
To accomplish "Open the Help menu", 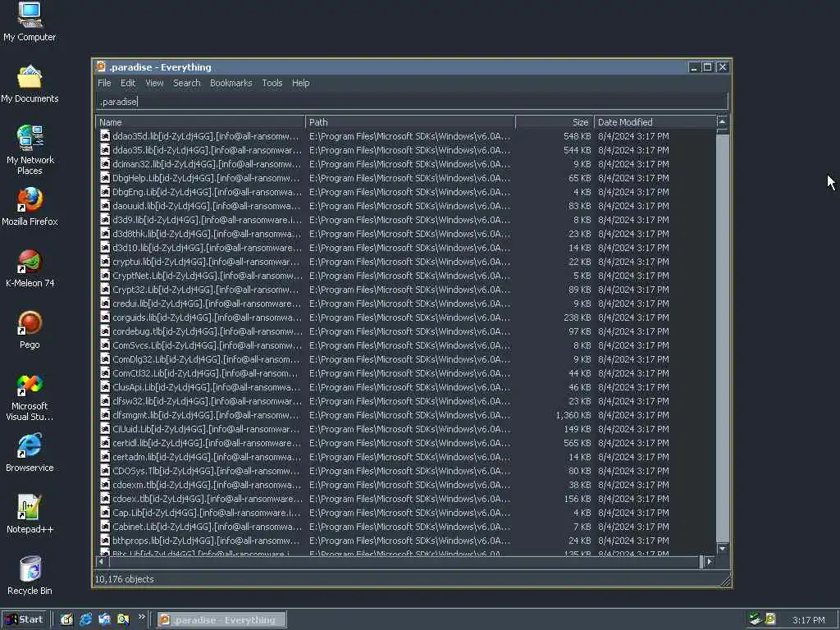I will click(300, 83).
